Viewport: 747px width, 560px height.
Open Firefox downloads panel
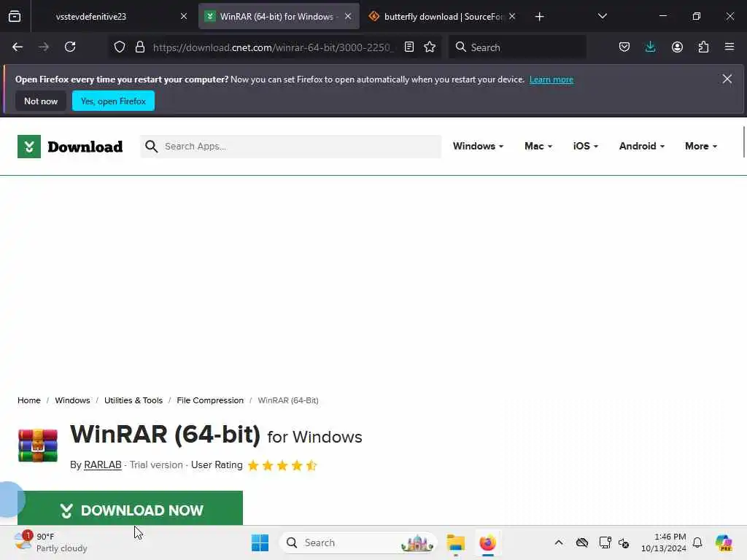[650, 47]
